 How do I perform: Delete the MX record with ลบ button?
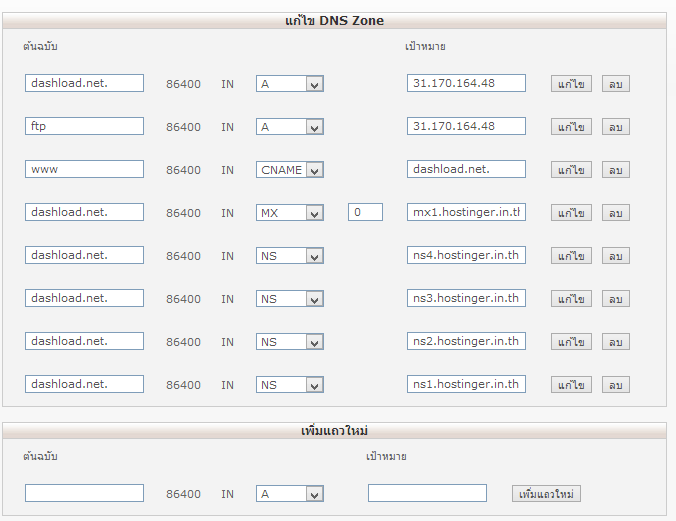[x=616, y=213]
